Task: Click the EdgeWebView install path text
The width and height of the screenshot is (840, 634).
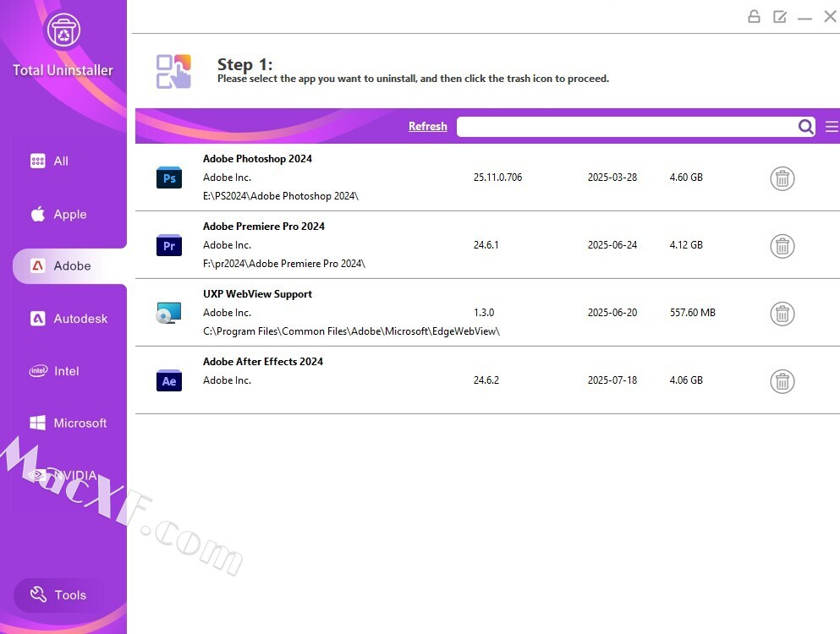Action: pos(351,331)
